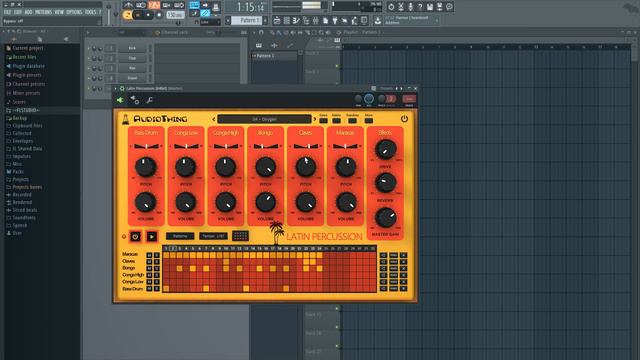Open the step grid pattern selector icon
Screen dimensions: 640x360
click(x=240, y=236)
